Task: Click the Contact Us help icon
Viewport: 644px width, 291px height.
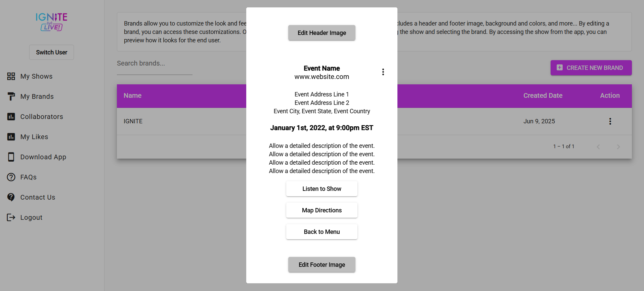Action: 11,197
